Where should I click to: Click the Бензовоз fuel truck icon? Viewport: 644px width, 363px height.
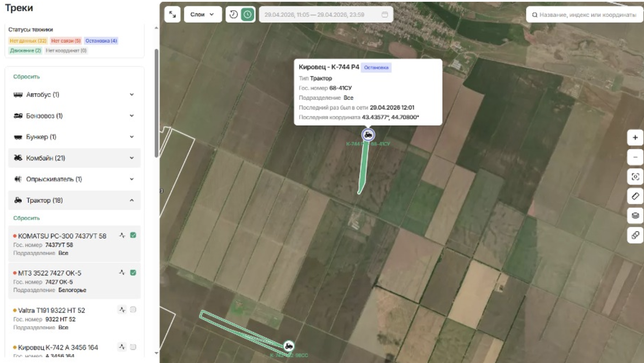pos(18,116)
